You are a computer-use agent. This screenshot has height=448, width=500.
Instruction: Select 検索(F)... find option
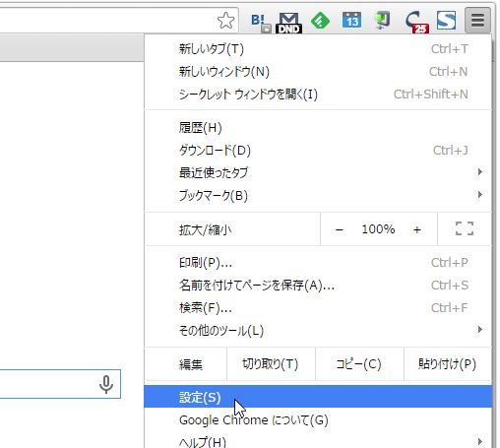point(318,308)
